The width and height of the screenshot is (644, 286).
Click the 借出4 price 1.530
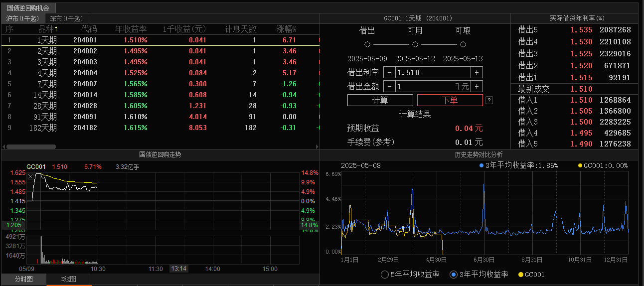click(x=581, y=42)
